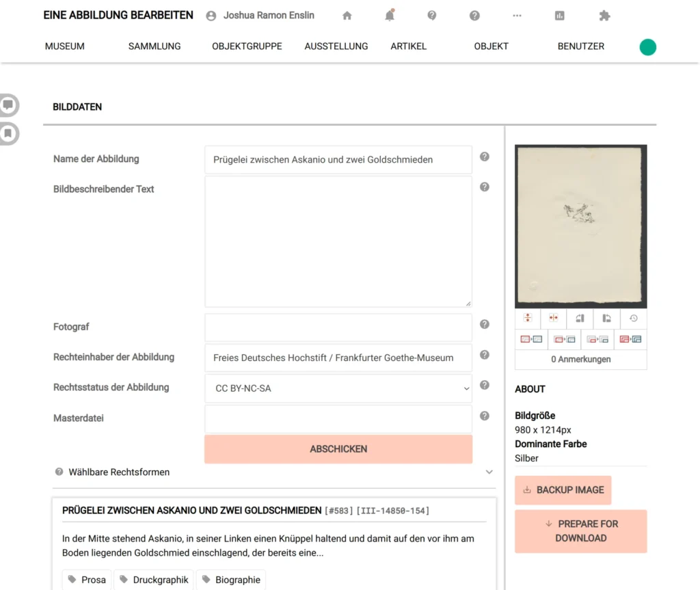Viewport: 700px width, 590px height.
Task: Expand the Wählbare Rechtsformen chevron
Action: coord(489,472)
